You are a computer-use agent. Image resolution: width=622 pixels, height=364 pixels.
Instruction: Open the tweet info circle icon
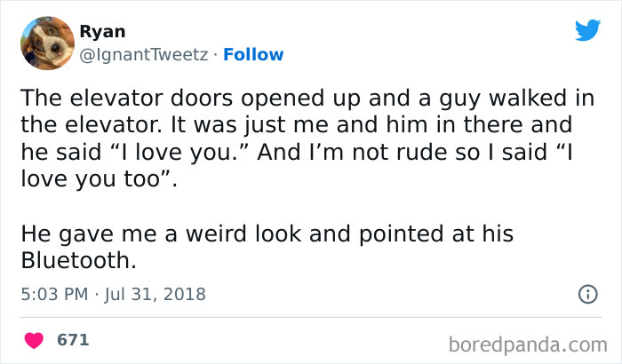(587, 294)
